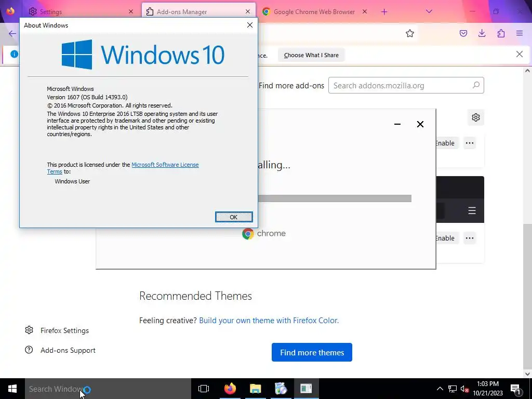Click the chrome logo in installer window

pos(264,233)
